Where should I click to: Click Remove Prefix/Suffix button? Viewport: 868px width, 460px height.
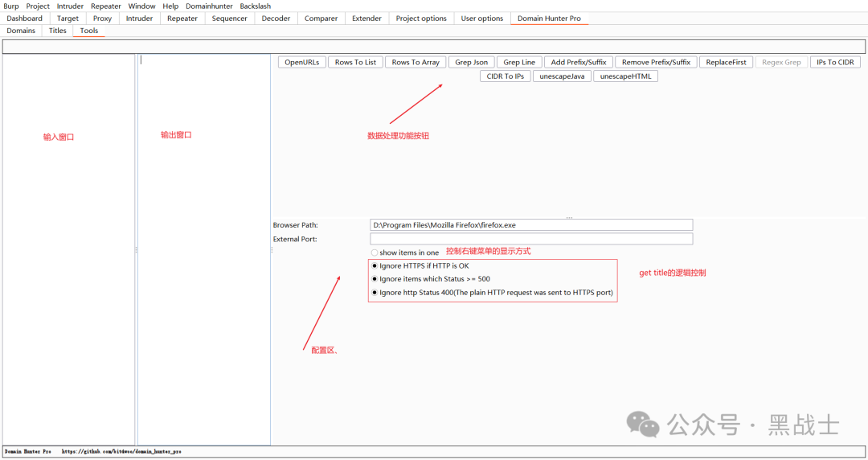pyautogui.click(x=656, y=62)
